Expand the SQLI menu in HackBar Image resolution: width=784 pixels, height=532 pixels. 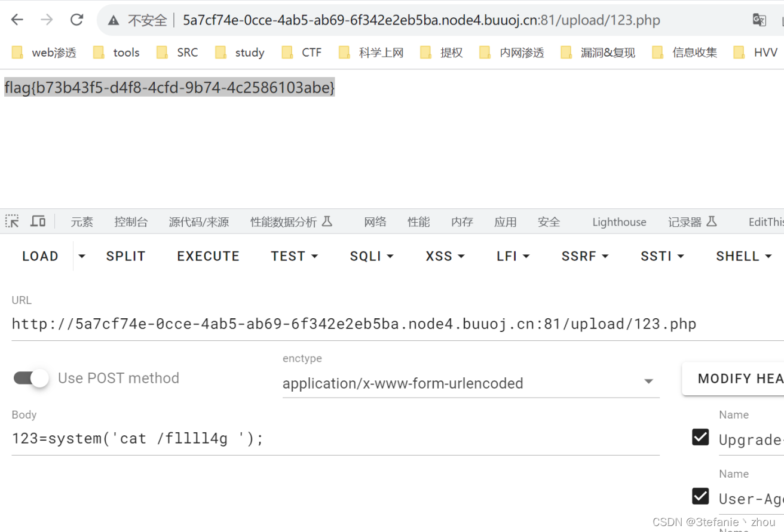click(372, 256)
